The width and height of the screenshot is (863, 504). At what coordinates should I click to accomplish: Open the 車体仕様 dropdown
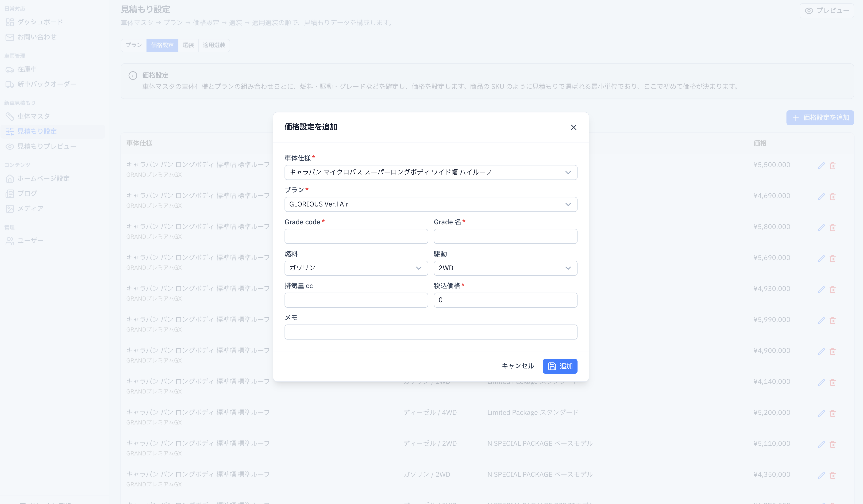[x=431, y=172]
